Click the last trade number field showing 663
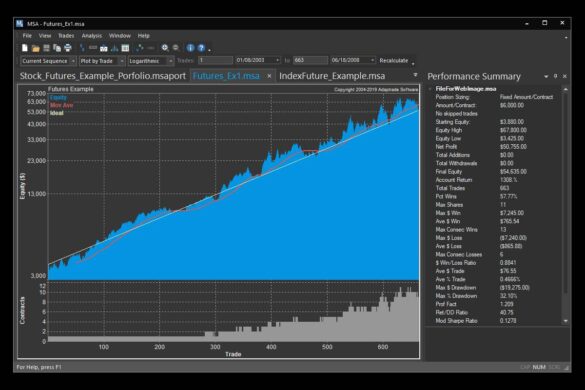Image resolution: width=585 pixels, height=390 pixels. [x=310, y=60]
